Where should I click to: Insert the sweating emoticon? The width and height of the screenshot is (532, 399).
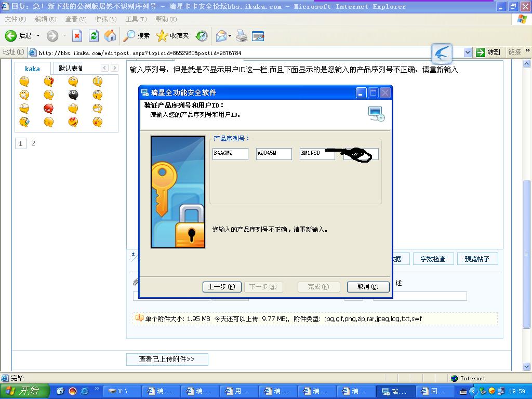tap(48, 95)
